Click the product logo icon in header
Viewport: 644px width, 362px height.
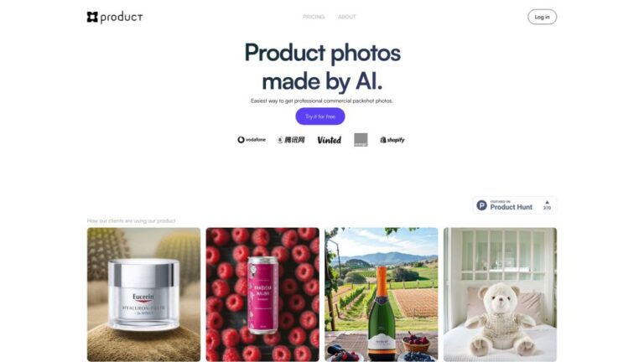[x=92, y=17]
